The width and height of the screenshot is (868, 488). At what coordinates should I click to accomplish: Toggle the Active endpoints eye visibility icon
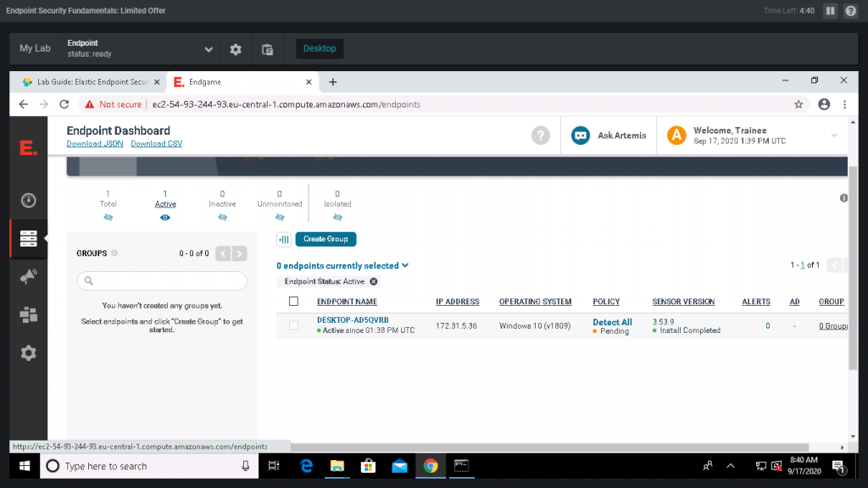165,218
